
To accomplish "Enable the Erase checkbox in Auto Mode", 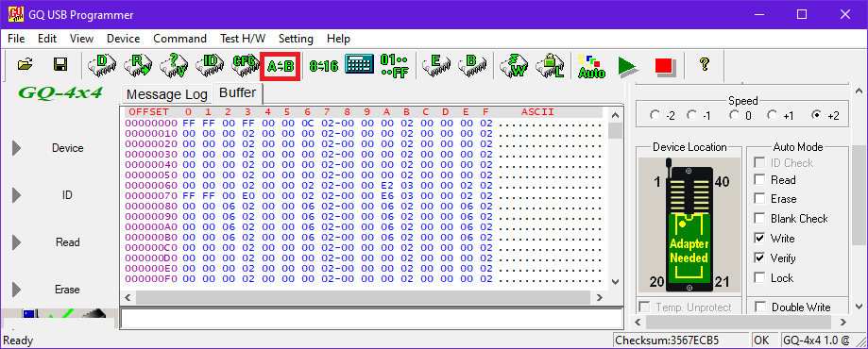I will (759, 199).
